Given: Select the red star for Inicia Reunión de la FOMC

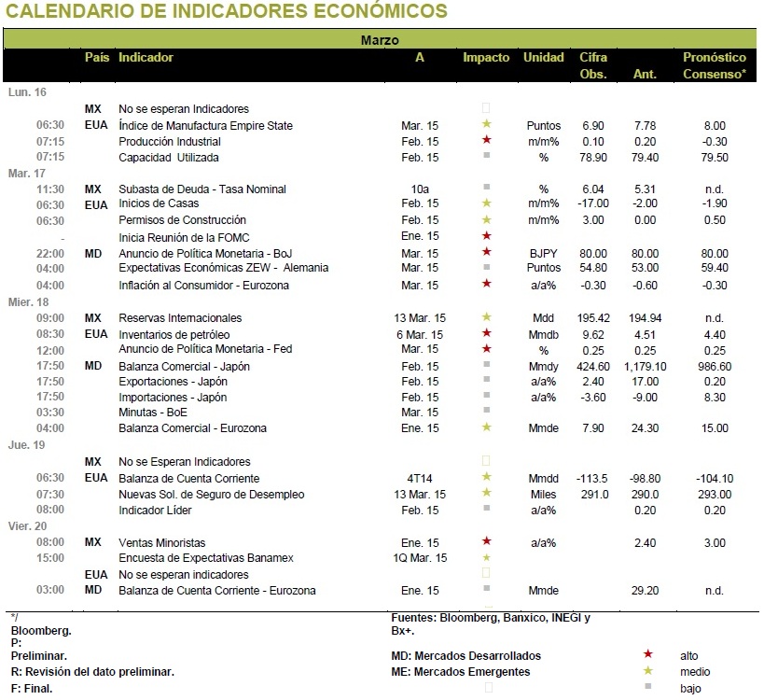Looking at the screenshot, I should coord(486,236).
